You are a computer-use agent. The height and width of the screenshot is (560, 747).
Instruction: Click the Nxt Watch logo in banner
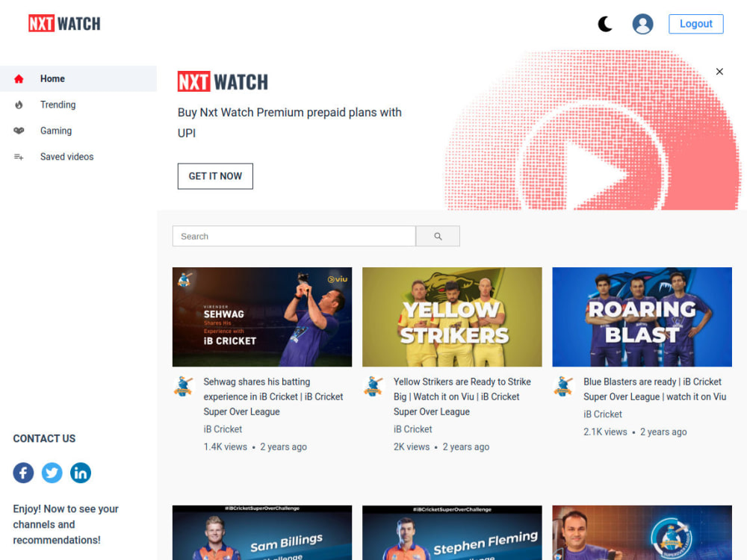tap(223, 81)
